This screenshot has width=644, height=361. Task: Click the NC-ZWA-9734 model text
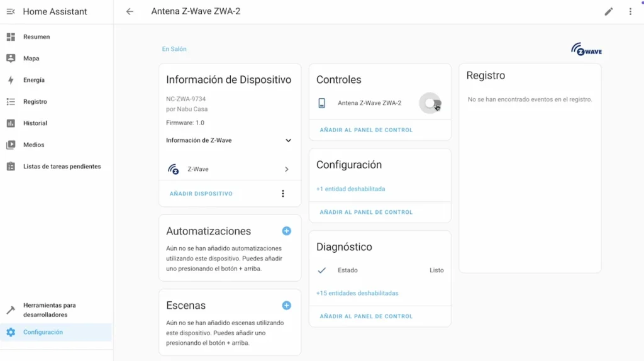pos(186,99)
